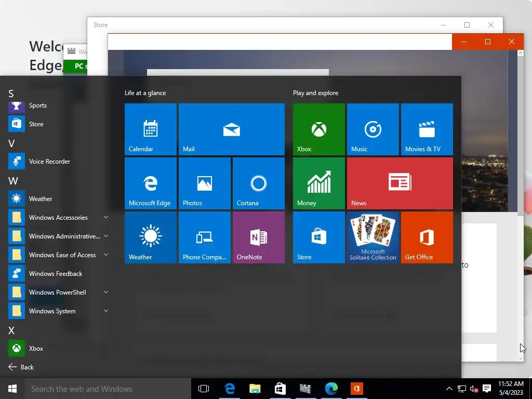Launch Xbox from the app list

pyautogui.click(x=58, y=348)
